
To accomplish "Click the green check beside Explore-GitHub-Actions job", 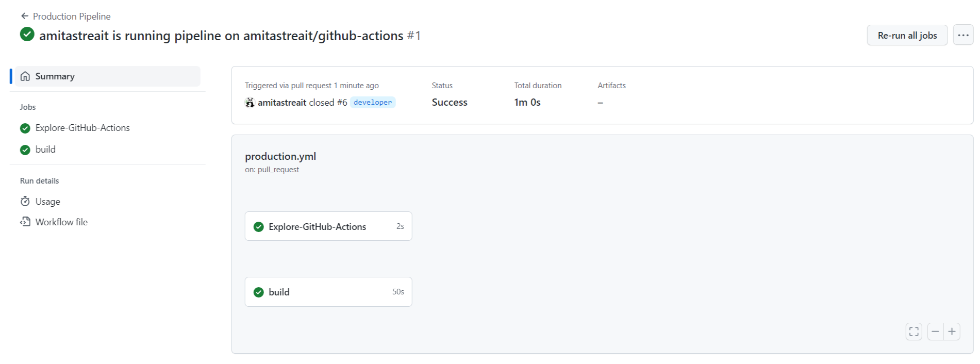I will (25, 127).
